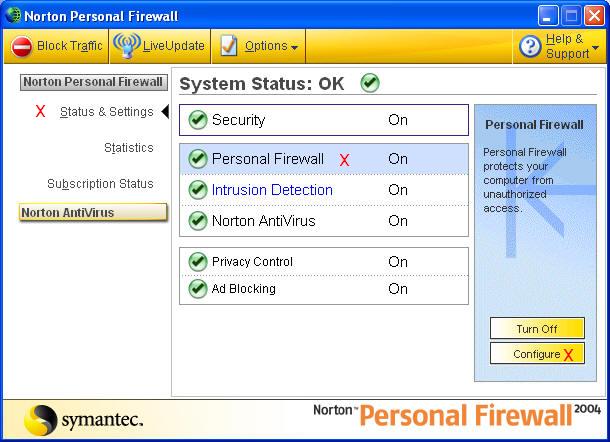The image size is (610, 442).
Task: Click the Norton AntiVirus row checkmark icon
Action: pos(197,221)
